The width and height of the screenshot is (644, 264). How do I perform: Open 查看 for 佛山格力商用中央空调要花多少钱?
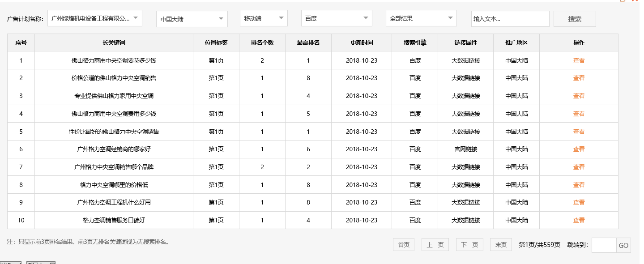click(x=579, y=60)
